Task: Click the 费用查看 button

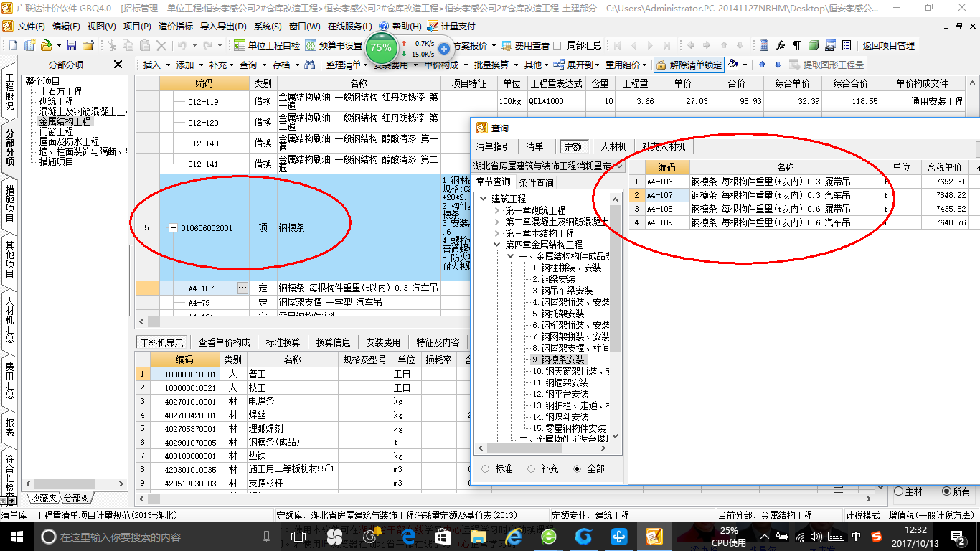Action: (x=526, y=45)
